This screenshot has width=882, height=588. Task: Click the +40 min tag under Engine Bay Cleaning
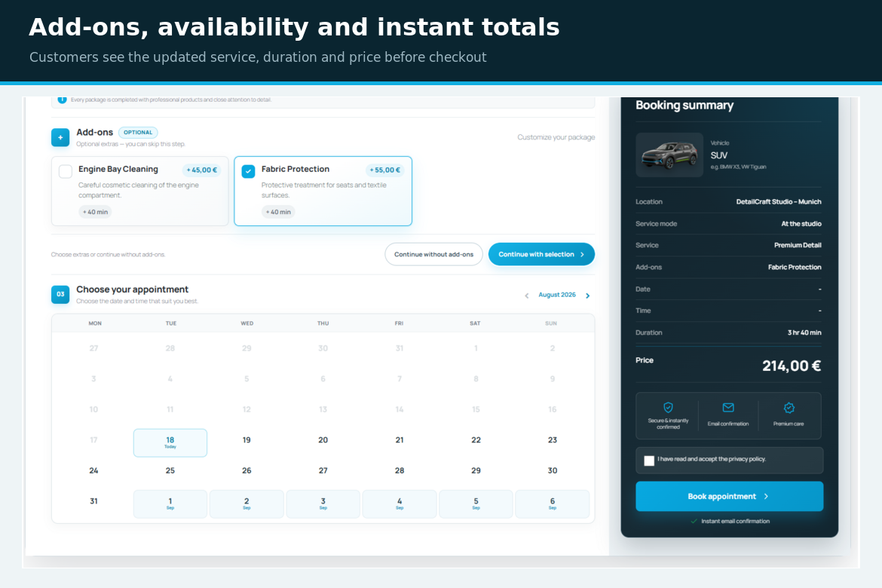click(95, 212)
